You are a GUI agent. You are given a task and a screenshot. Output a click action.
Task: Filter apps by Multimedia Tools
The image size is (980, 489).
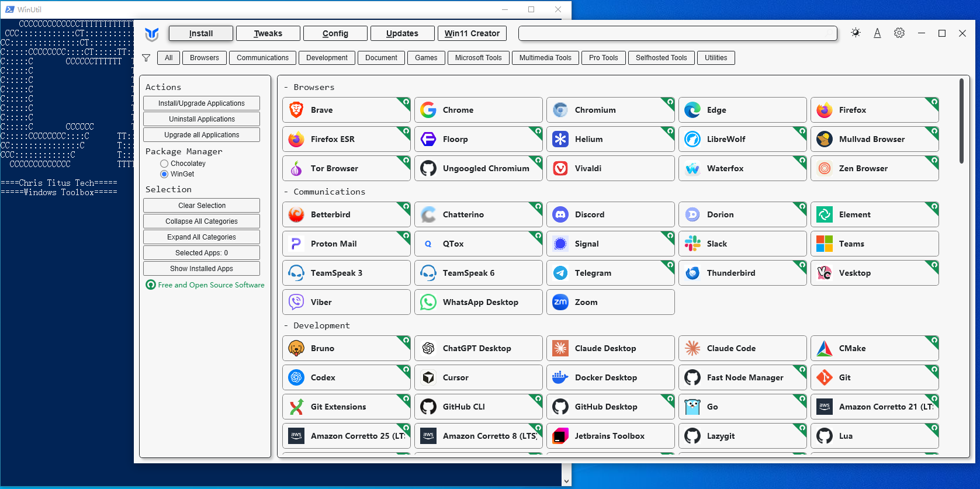tap(545, 58)
